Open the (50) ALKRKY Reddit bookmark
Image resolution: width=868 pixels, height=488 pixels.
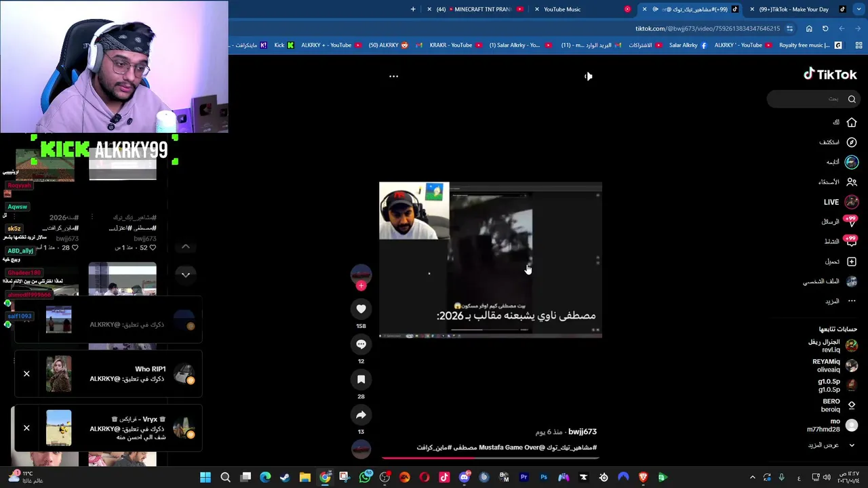coord(388,45)
